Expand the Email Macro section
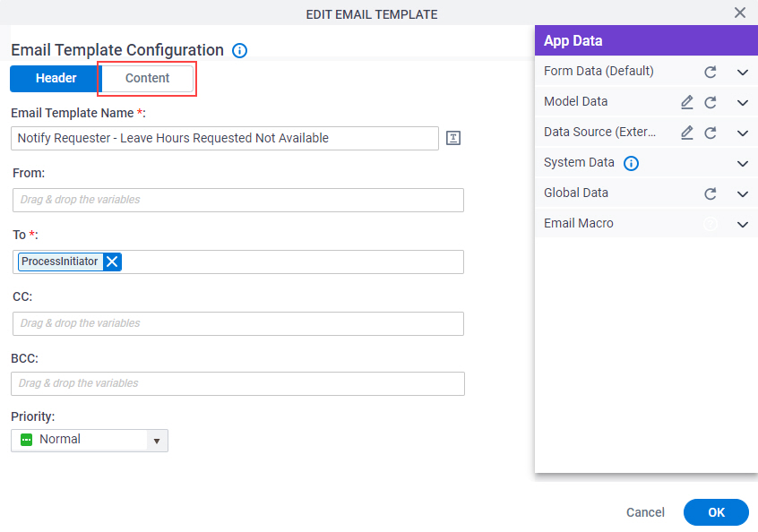The width and height of the screenshot is (758, 532). pos(743,224)
